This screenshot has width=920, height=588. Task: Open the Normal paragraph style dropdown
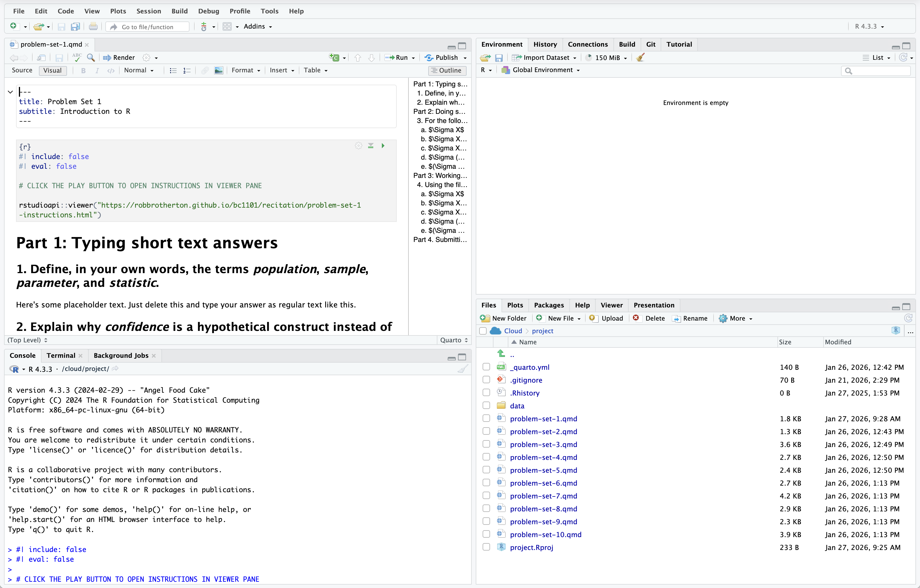(x=139, y=70)
